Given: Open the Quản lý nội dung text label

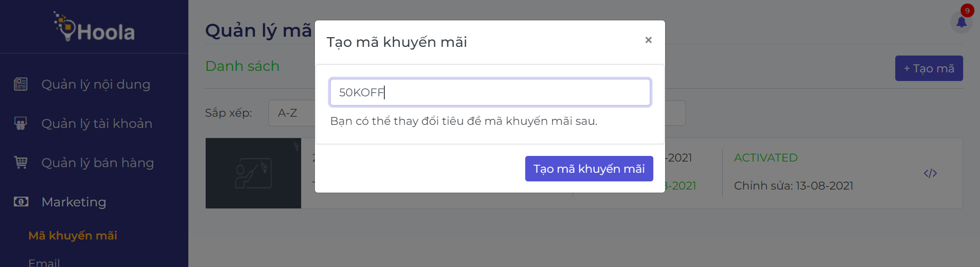Looking at the screenshot, I should coord(96,84).
